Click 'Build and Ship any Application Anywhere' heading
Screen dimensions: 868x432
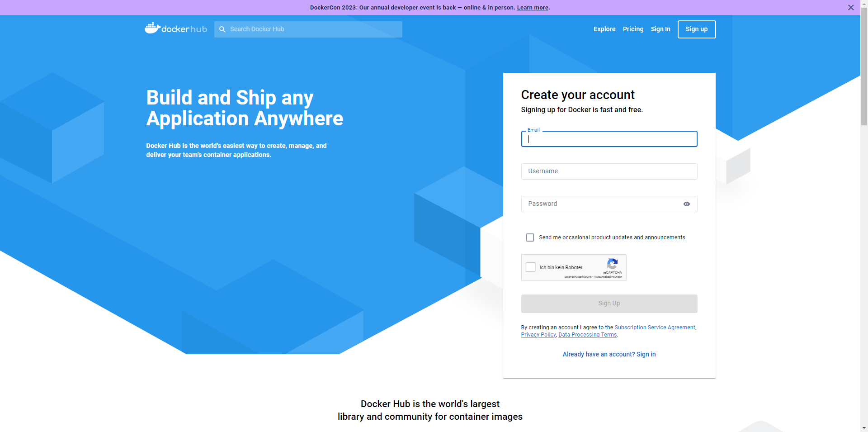[245, 108]
